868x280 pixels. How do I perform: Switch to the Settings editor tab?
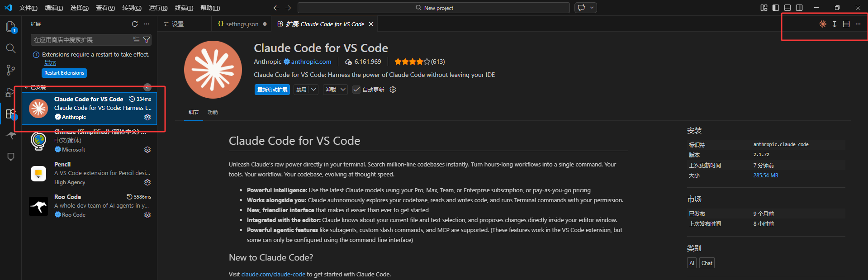[185, 24]
